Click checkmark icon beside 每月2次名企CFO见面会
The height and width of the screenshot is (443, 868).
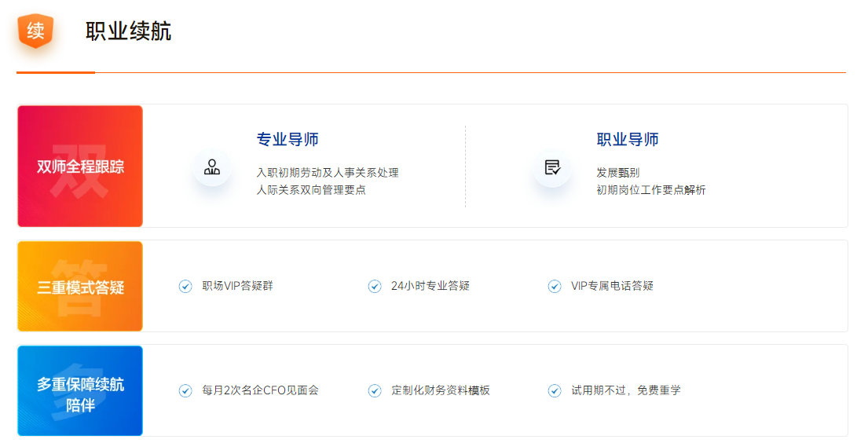click(185, 391)
